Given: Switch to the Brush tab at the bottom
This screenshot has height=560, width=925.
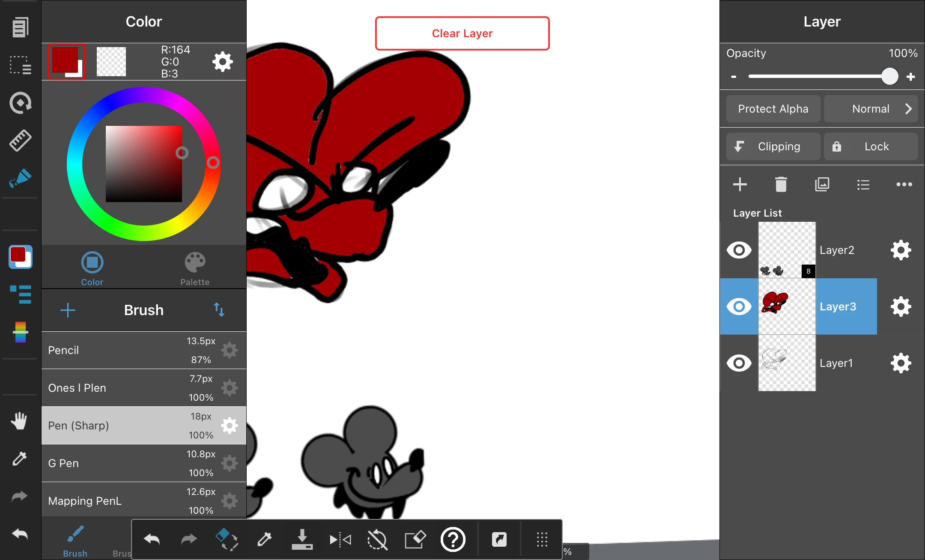Looking at the screenshot, I should click(75, 541).
